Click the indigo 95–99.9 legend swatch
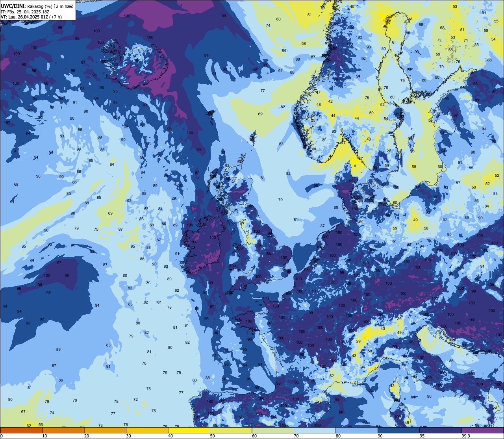Image resolution: width=504 pixels, height=439 pixels. (441, 430)
